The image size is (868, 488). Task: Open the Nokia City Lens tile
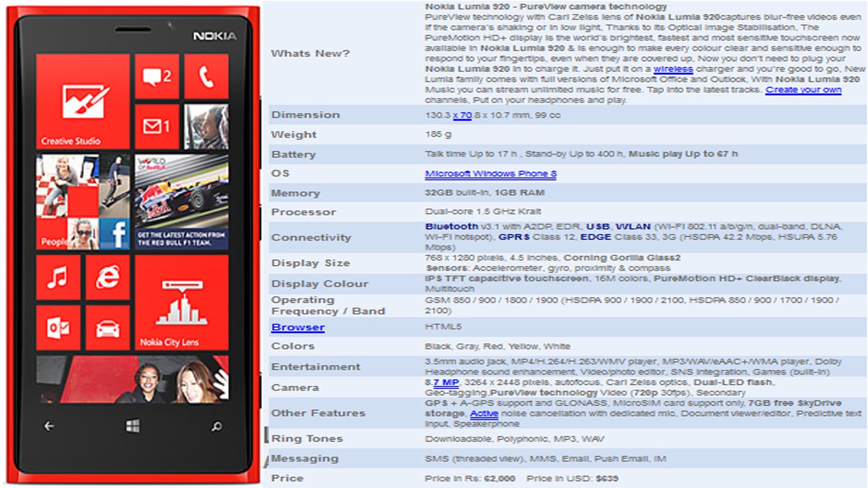(x=182, y=302)
